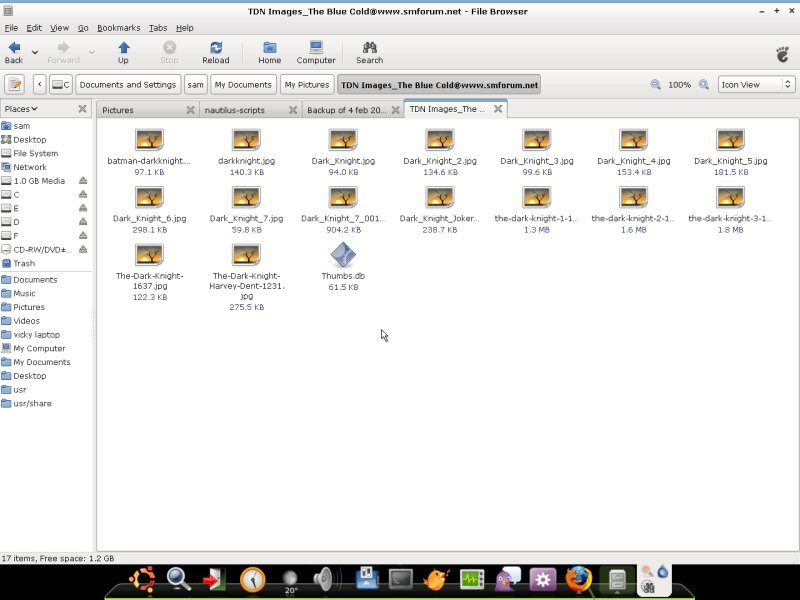Open the Help menu
Viewport: 800px width, 600px height.
pos(185,28)
